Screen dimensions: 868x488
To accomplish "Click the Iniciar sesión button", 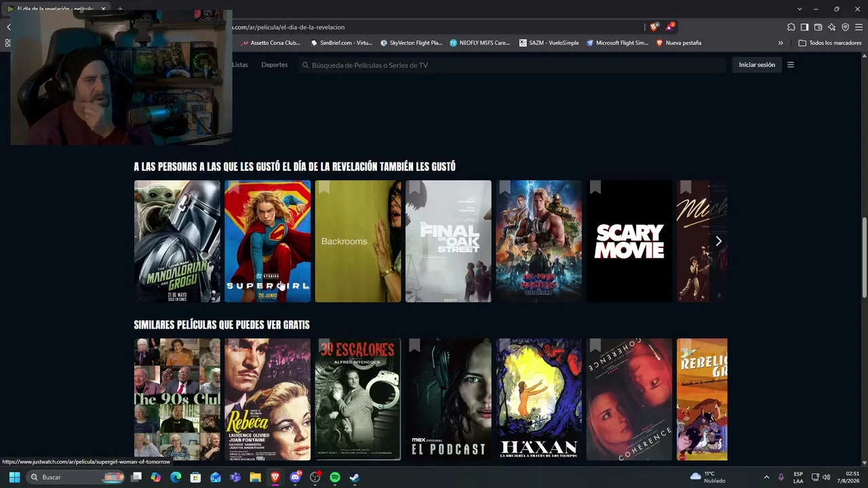I will coord(757,65).
